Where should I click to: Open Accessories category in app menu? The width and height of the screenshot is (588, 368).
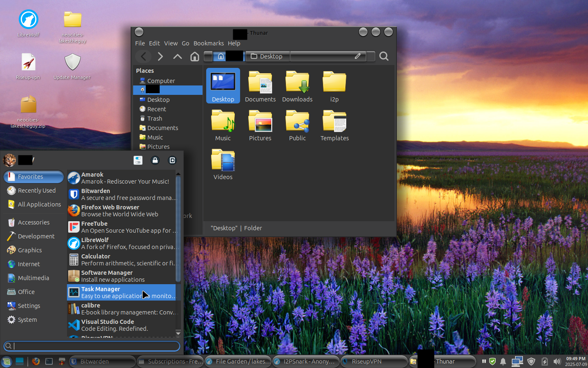pos(33,222)
